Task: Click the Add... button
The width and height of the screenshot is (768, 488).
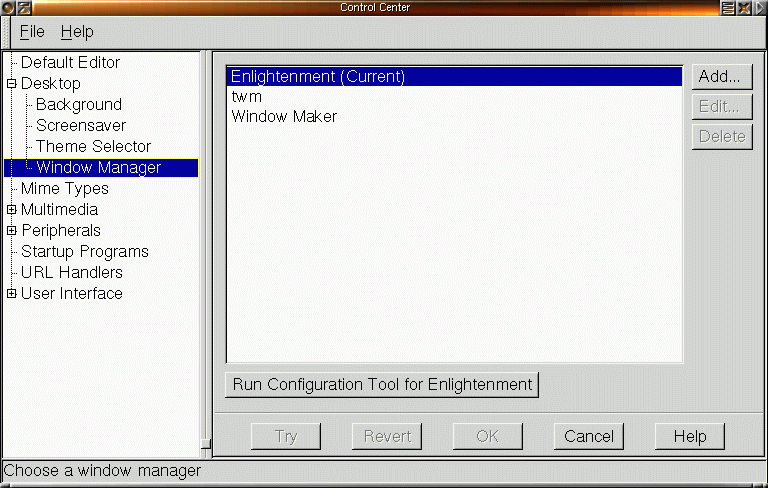Action: click(722, 76)
